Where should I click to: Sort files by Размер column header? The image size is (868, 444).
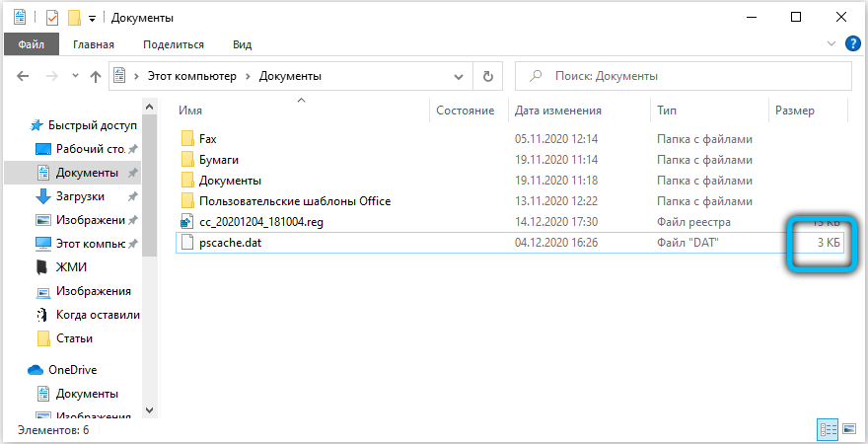click(795, 111)
